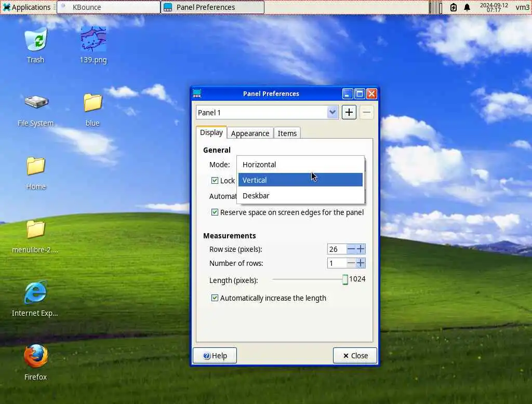Add a new panel with plus button
This screenshot has height=404, width=532.
click(349, 112)
